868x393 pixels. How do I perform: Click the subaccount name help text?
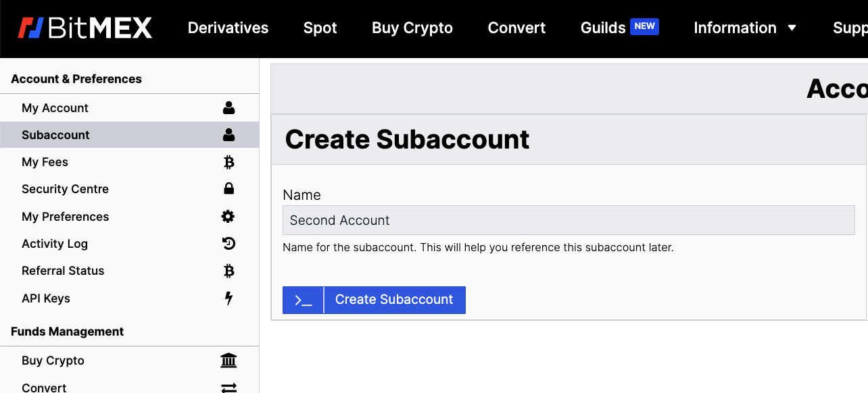click(478, 247)
